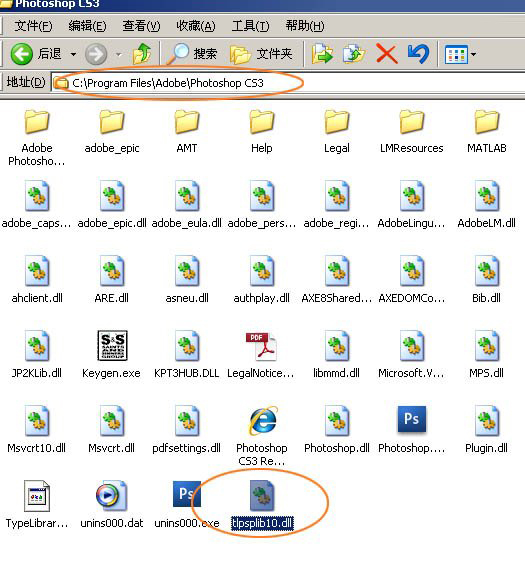Image resolution: width=525 pixels, height=566 pixels.
Task: Click the Move To folder icon
Action: (322, 54)
